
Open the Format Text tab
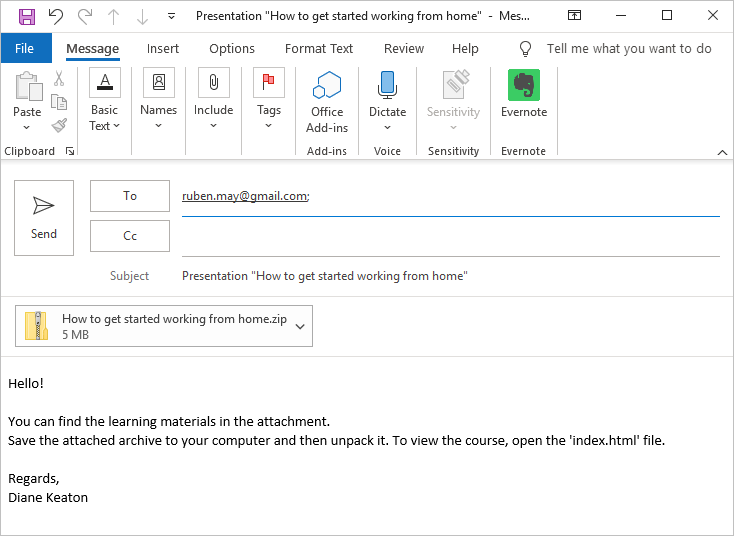pos(319,48)
